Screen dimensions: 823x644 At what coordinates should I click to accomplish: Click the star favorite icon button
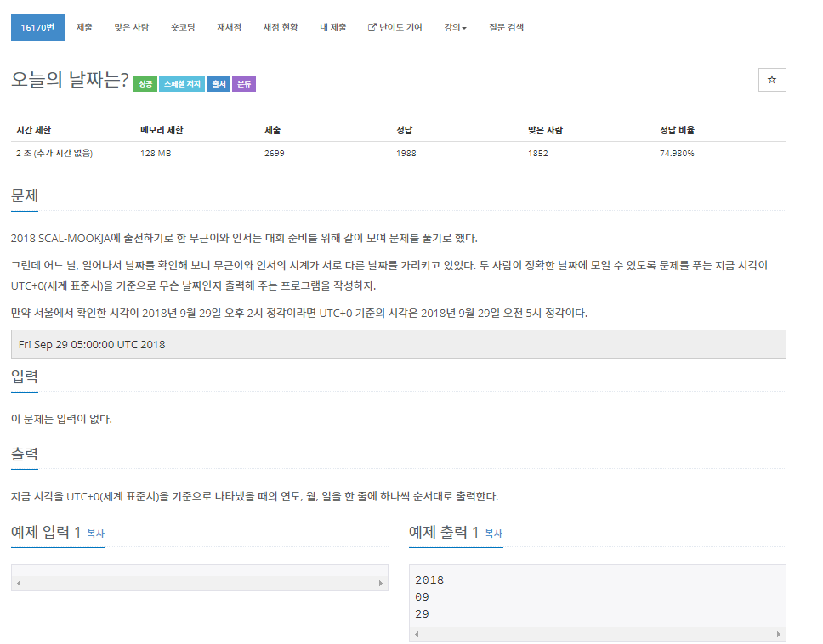772,80
